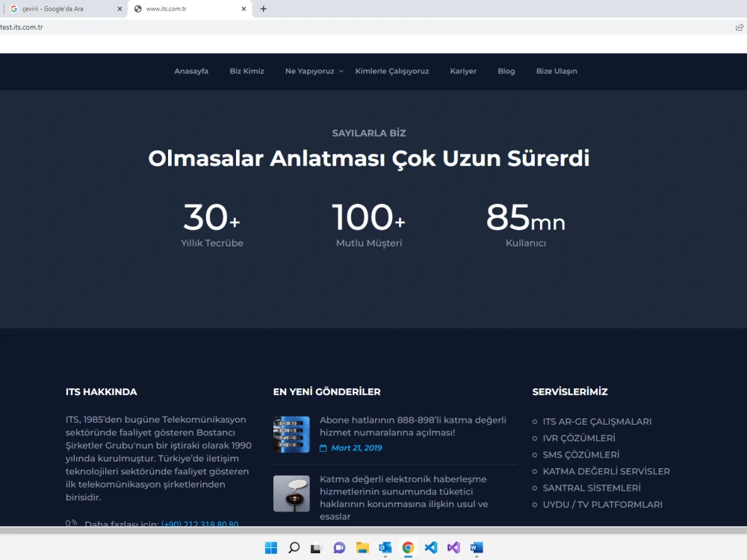
Task: Open Windows Start menu
Action: point(271,547)
